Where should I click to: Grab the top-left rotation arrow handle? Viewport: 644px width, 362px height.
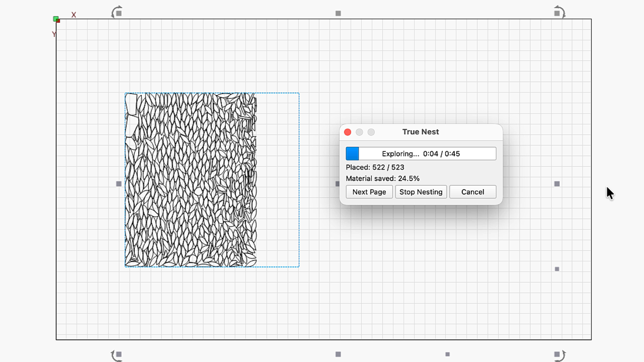(x=117, y=12)
